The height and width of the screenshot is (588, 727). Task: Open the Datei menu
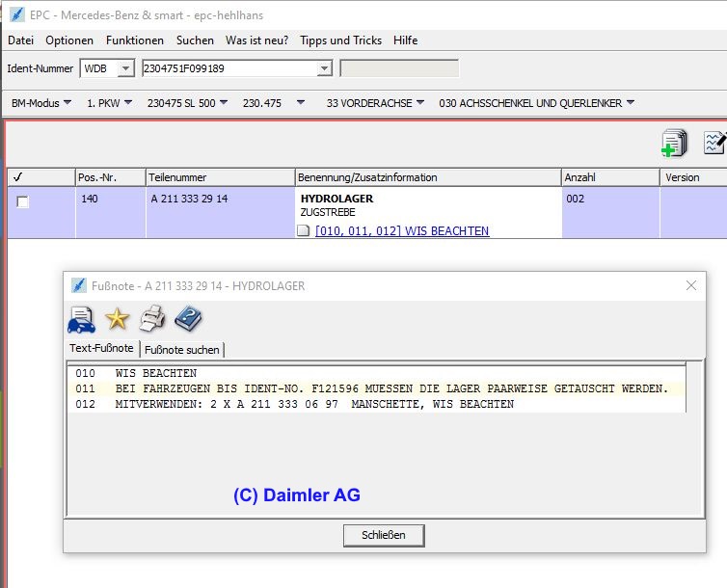pos(21,40)
